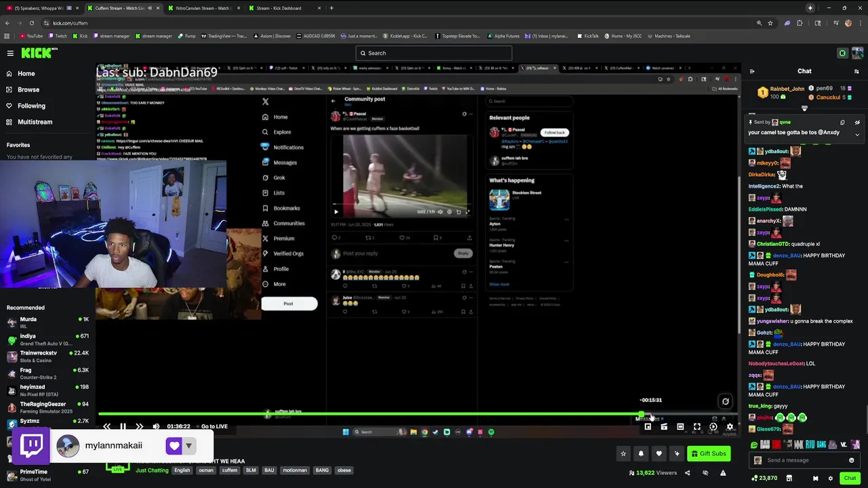Click the round icon above the player controls
This screenshot has width=868, height=488.
pyautogui.click(x=725, y=401)
